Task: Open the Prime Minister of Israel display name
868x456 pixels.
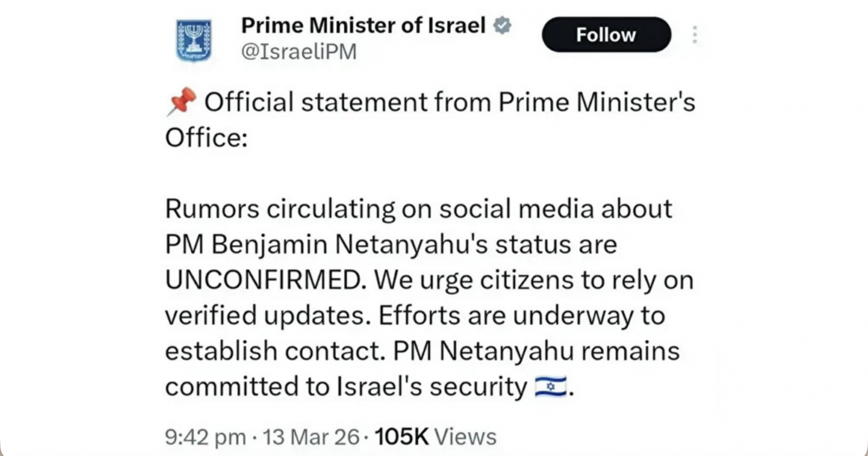Action: 363,25
